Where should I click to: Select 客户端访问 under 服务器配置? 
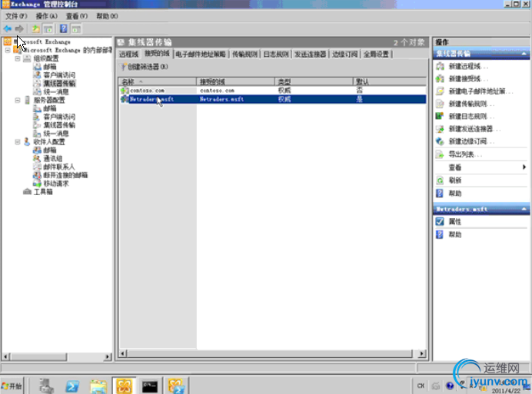(x=59, y=117)
